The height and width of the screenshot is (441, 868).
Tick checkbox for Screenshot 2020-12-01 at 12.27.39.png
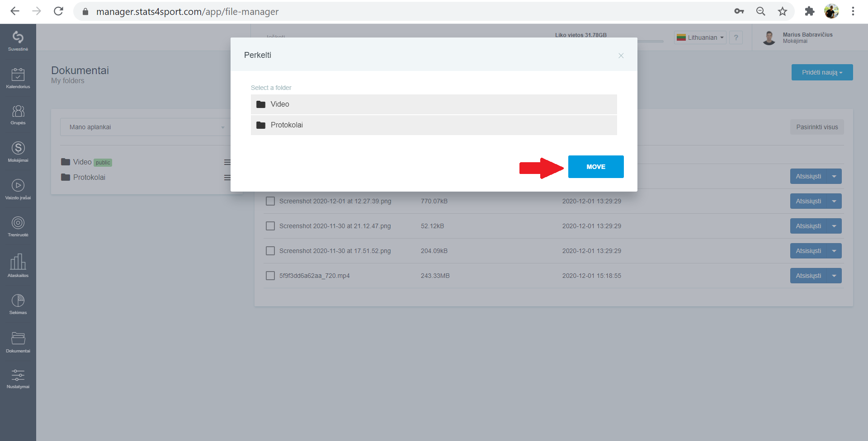point(270,201)
